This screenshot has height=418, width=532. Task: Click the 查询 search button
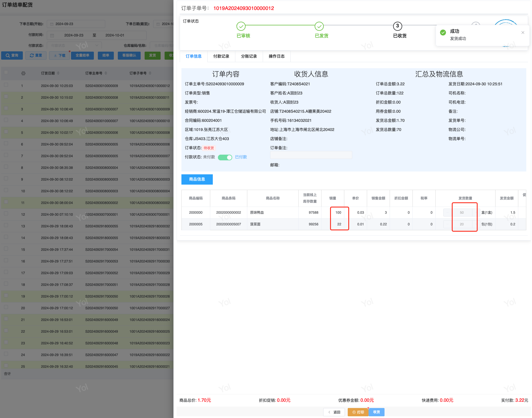click(12, 55)
